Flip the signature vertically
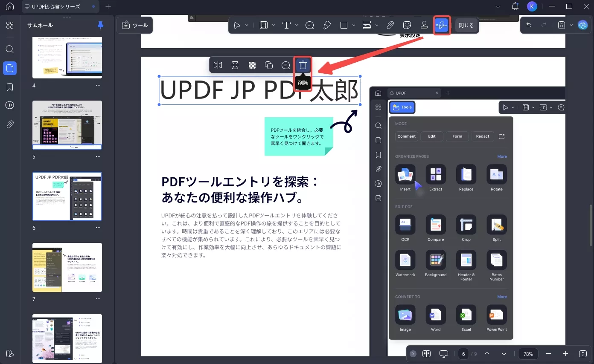 [x=235, y=65]
